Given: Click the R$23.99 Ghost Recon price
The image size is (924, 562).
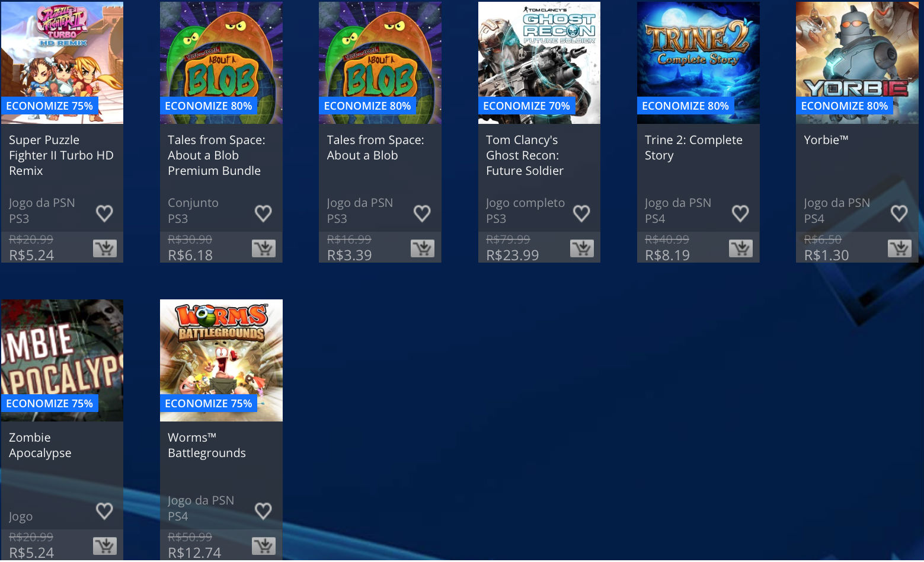Looking at the screenshot, I should tap(513, 256).
